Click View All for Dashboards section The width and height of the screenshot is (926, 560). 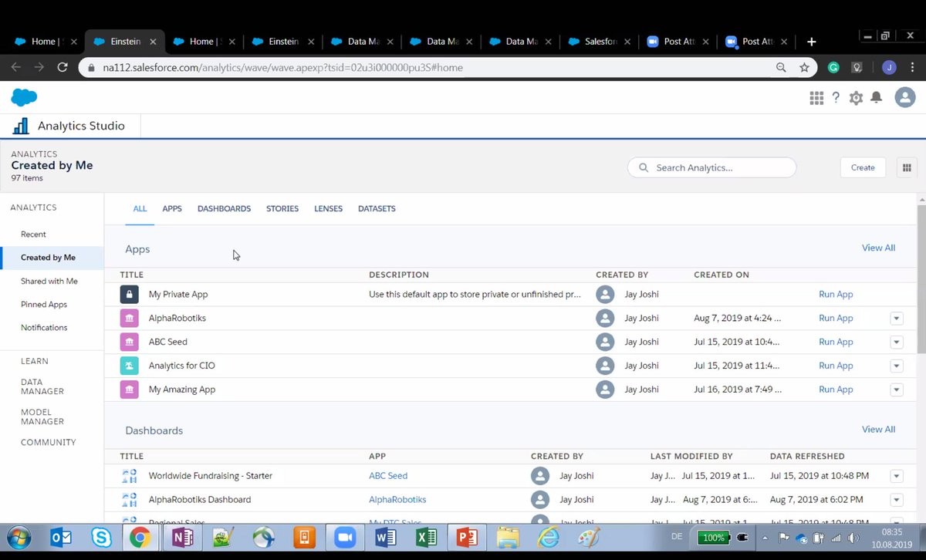click(x=878, y=429)
